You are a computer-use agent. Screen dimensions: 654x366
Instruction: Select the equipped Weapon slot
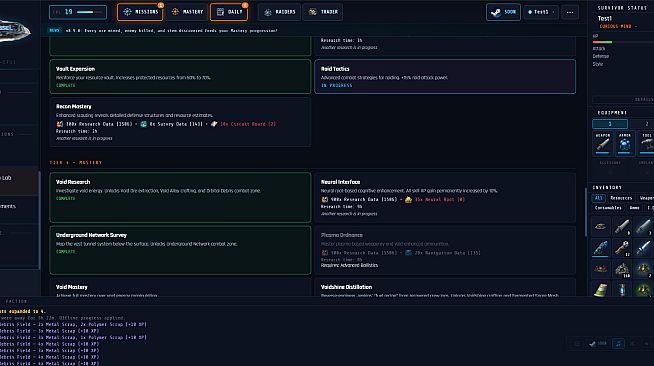[603, 143]
